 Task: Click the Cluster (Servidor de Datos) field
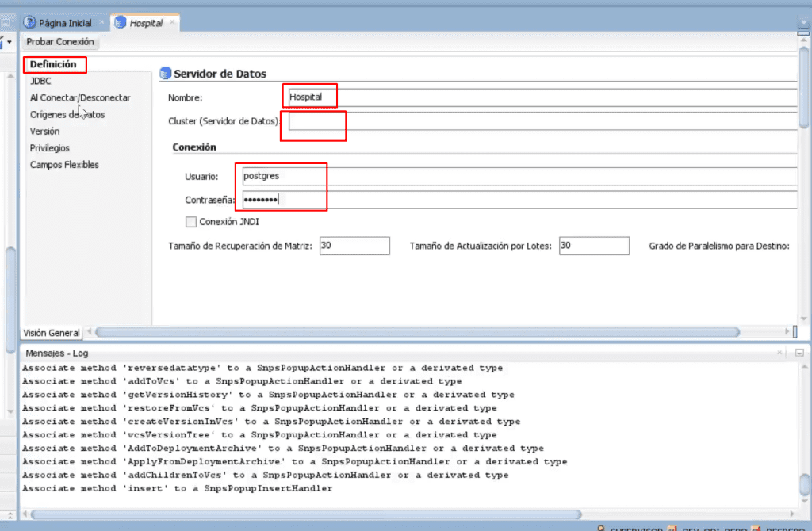click(542, 121)
